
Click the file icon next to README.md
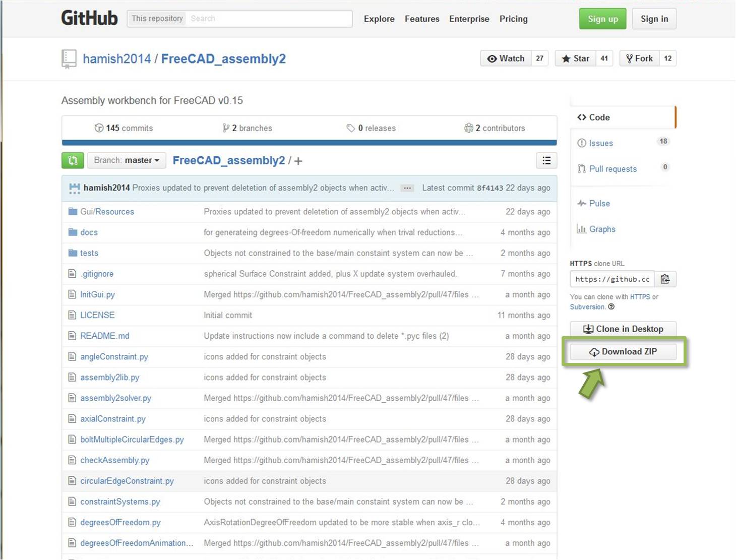coord(72,336)
